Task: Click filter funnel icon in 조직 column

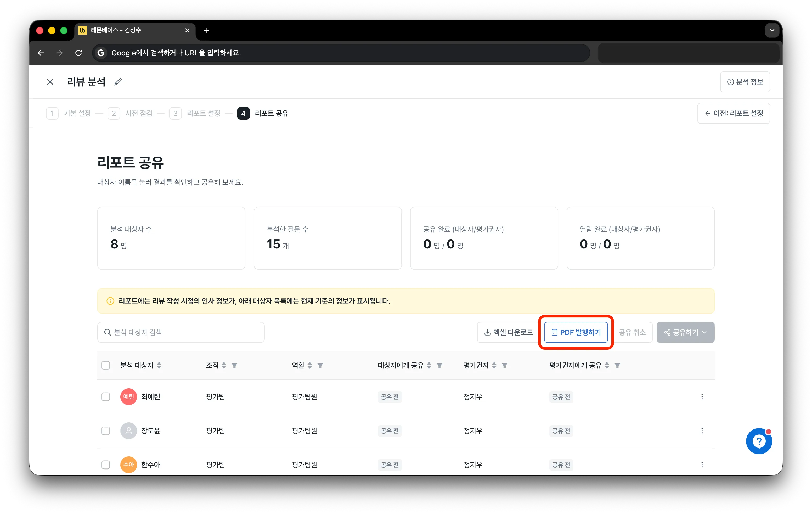Action: click(x=234, y=365)
